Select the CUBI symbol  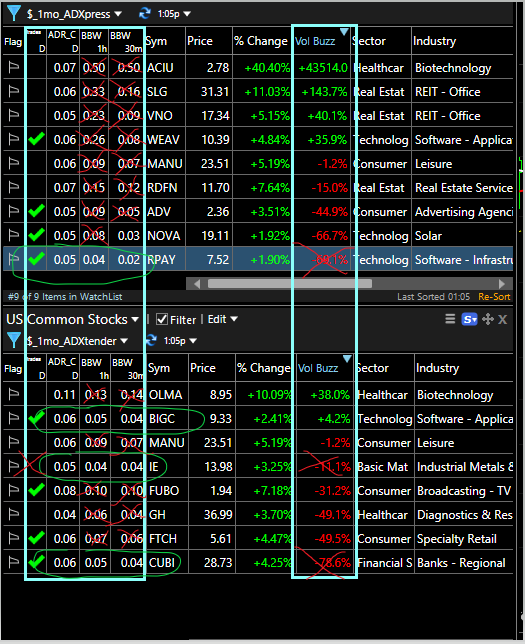coord(162,562)
